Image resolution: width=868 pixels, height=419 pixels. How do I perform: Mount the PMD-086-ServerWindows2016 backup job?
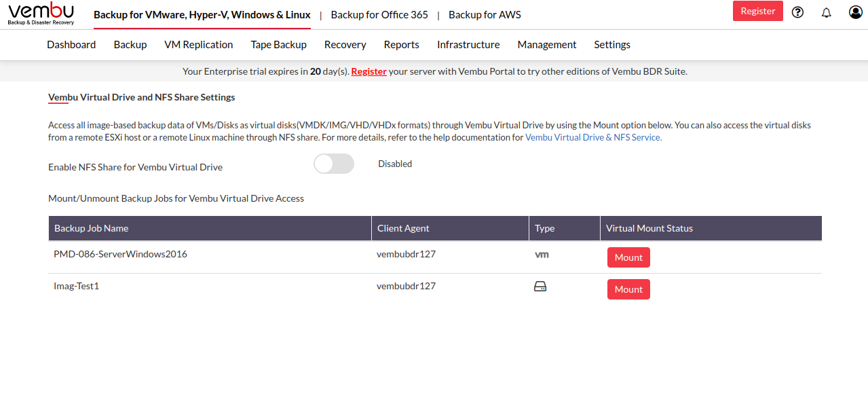pos(628,257)
